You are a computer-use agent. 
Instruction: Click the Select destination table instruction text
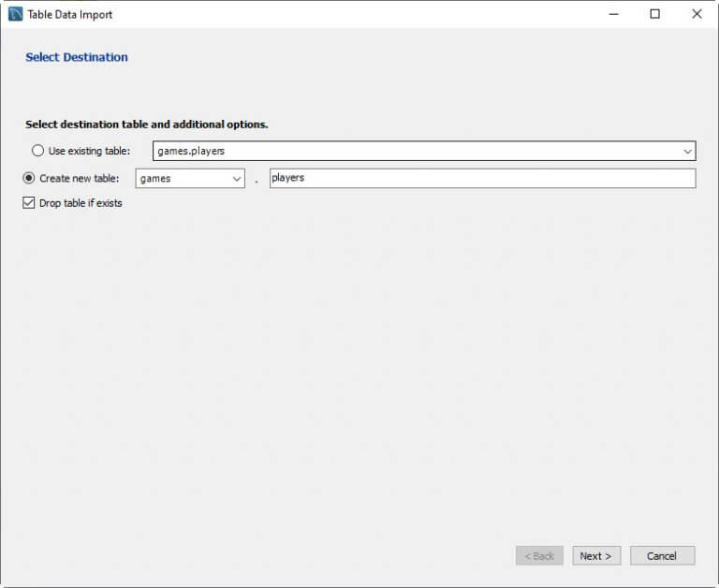click(147, 125)
